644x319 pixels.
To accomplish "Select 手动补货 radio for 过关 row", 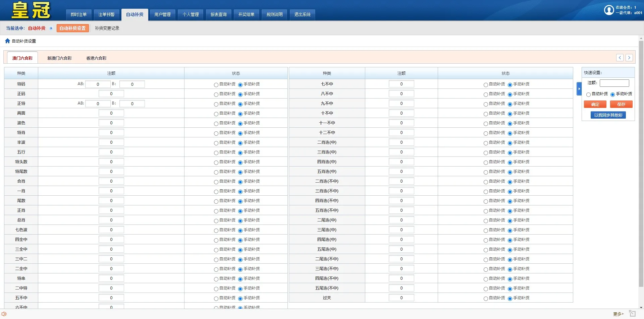I will click(x=510, y=299).
